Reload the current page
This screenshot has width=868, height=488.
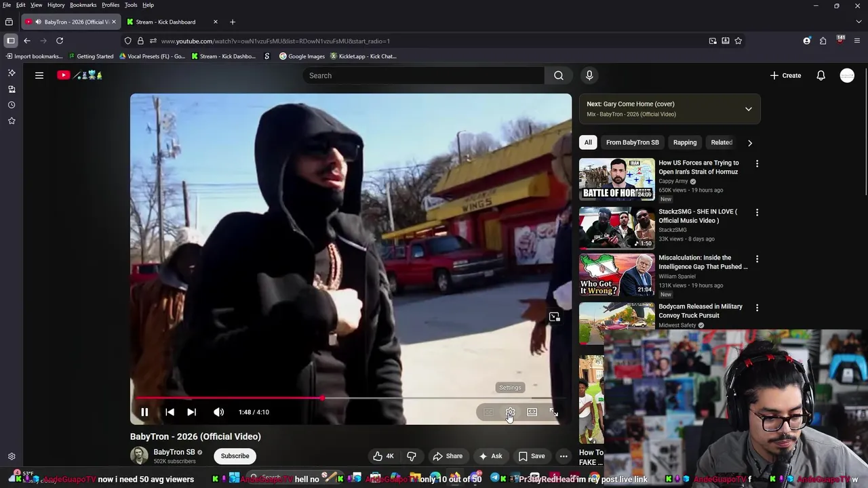[x=60, y=41]
